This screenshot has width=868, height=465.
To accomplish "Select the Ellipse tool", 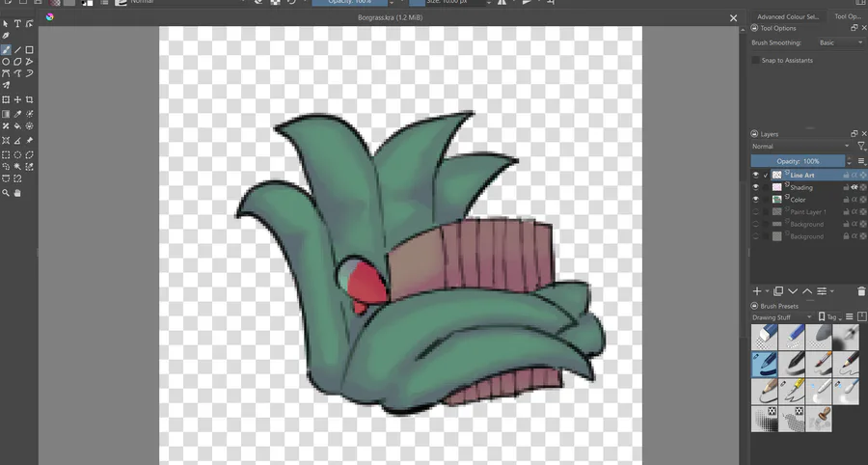I will [x=6, y=62].
